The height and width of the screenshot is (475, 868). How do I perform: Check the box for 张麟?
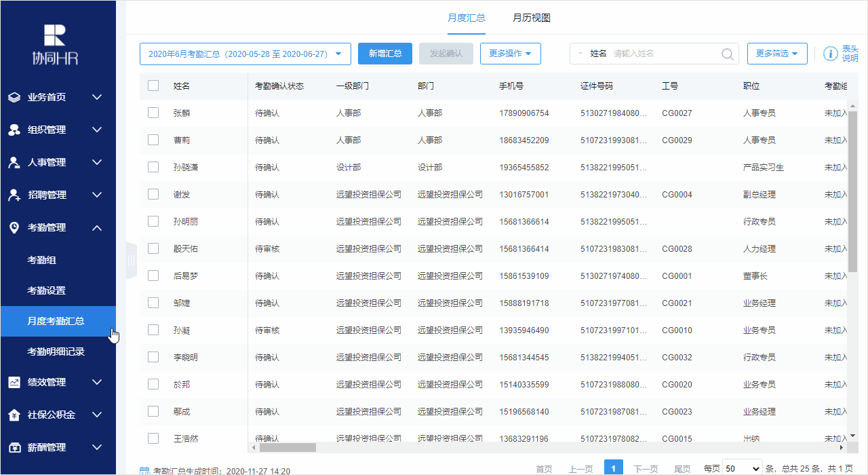(153, 113)
